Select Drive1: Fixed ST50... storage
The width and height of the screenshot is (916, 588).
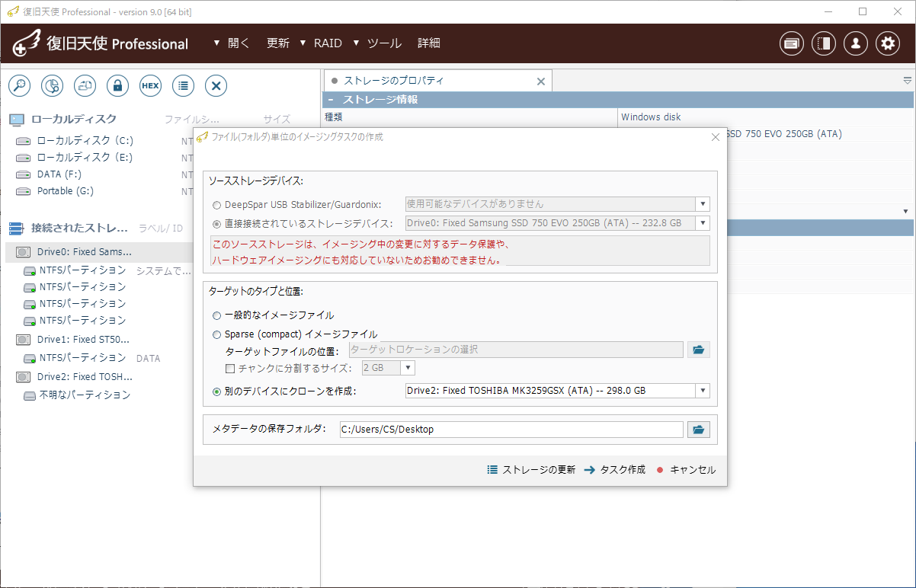(83, 340)
